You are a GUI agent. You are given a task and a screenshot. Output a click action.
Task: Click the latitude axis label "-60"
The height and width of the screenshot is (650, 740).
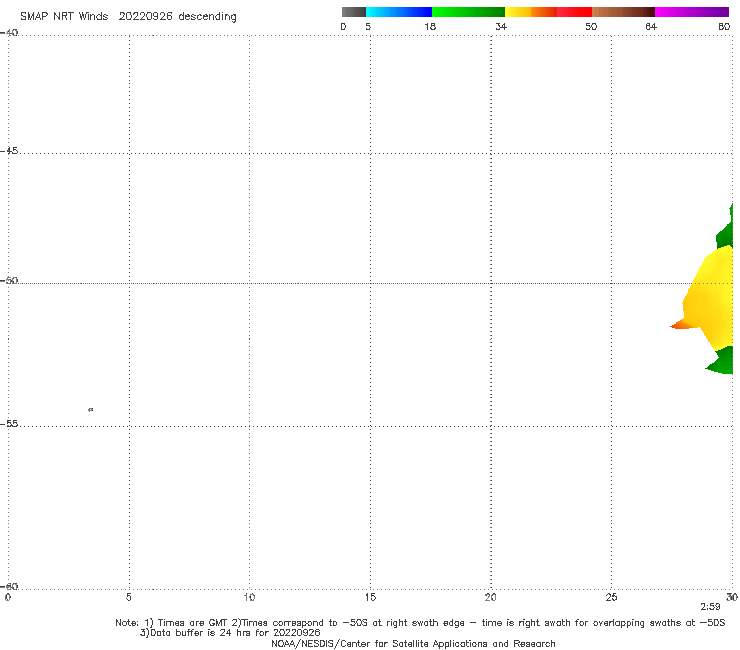click(x=9, y=587)
